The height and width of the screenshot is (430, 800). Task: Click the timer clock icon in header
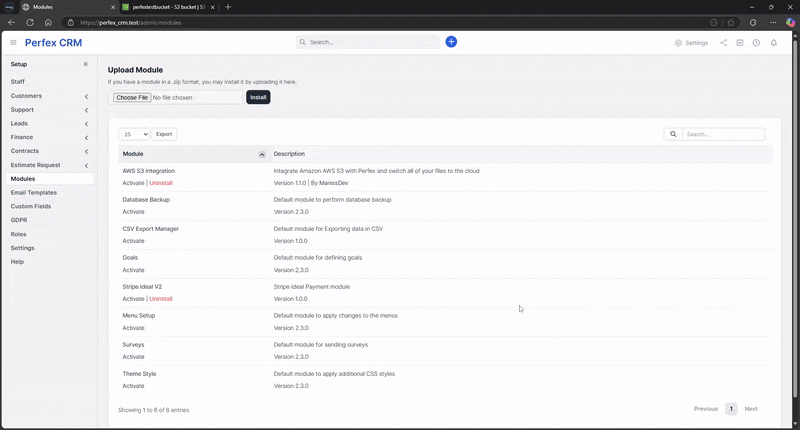tap(756, 43)
